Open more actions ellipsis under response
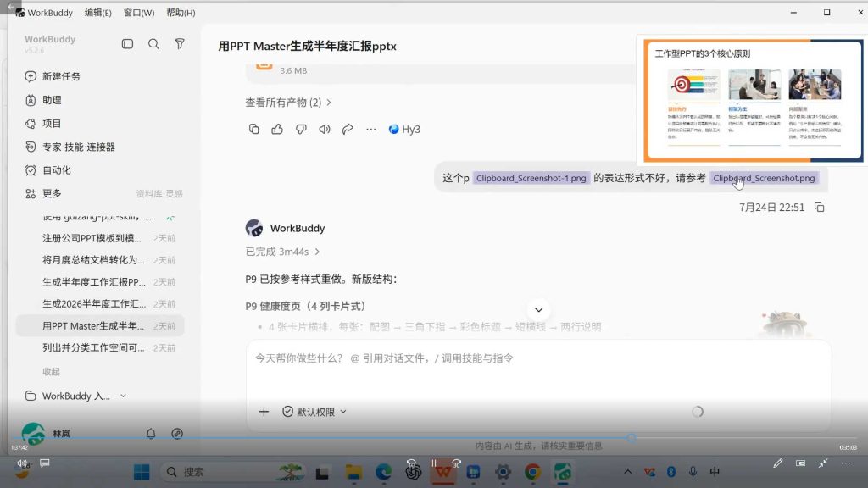The image size is (868, 488). pyautogui.click(x=371, y=129)
